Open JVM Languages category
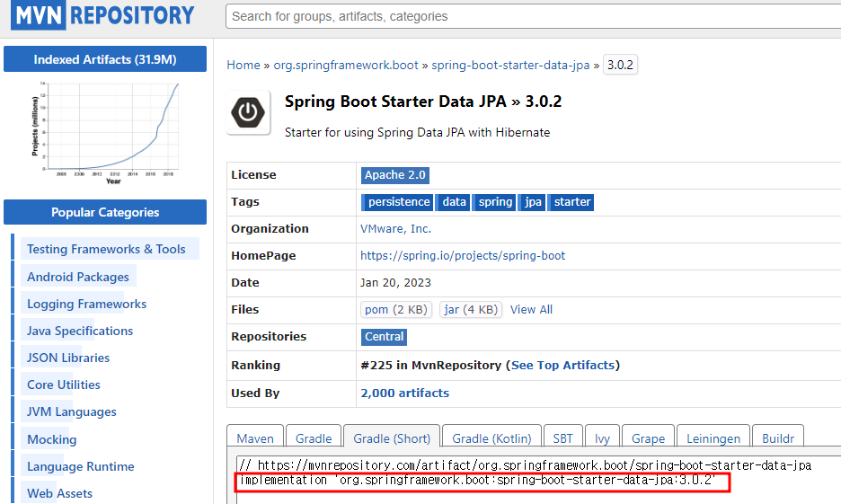The image size is (841, 504). pos(72,411)
